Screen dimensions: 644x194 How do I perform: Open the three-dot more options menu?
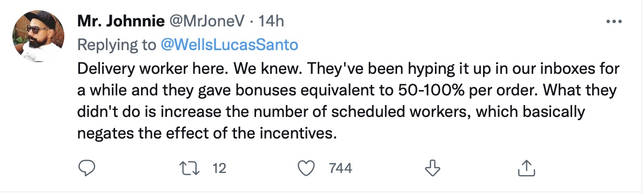(614, 21)
